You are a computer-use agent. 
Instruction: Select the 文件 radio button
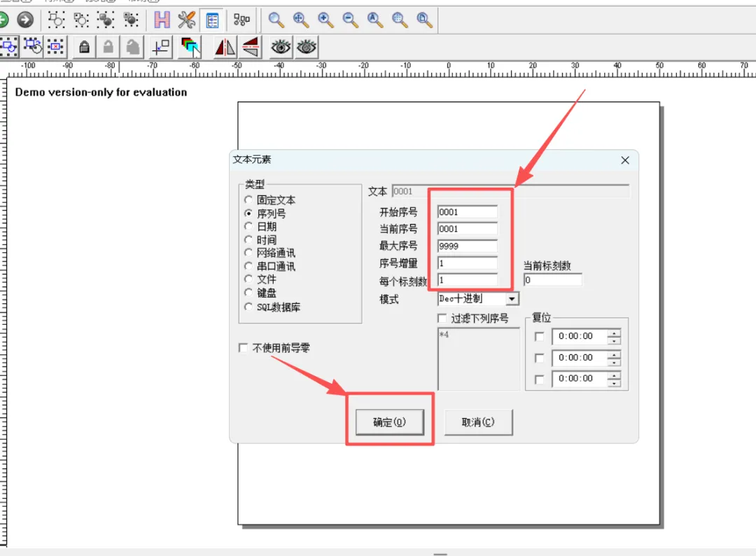[248, 279]
